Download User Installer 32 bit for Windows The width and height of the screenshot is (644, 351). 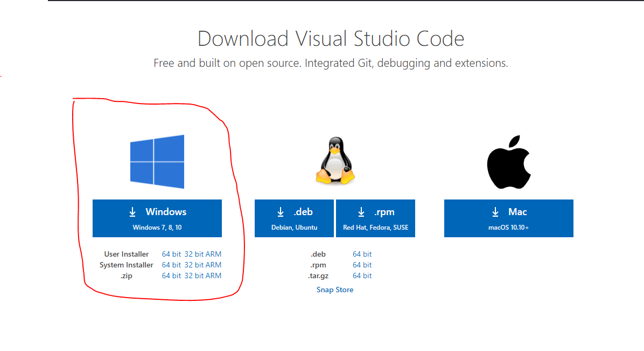coord(194,254)
